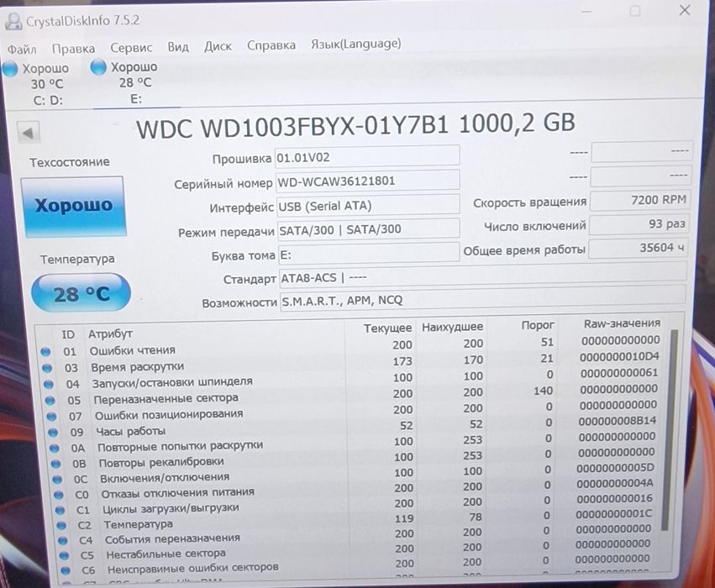The image size is (715, 588).
Task: Click the Raw-значения column header
Action: pyautogui.click(x=622, y=323)
